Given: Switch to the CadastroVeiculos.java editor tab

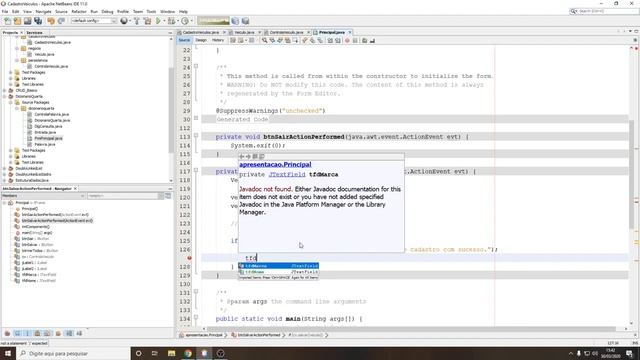Looking at the screenshot, I should click(200, 32).
